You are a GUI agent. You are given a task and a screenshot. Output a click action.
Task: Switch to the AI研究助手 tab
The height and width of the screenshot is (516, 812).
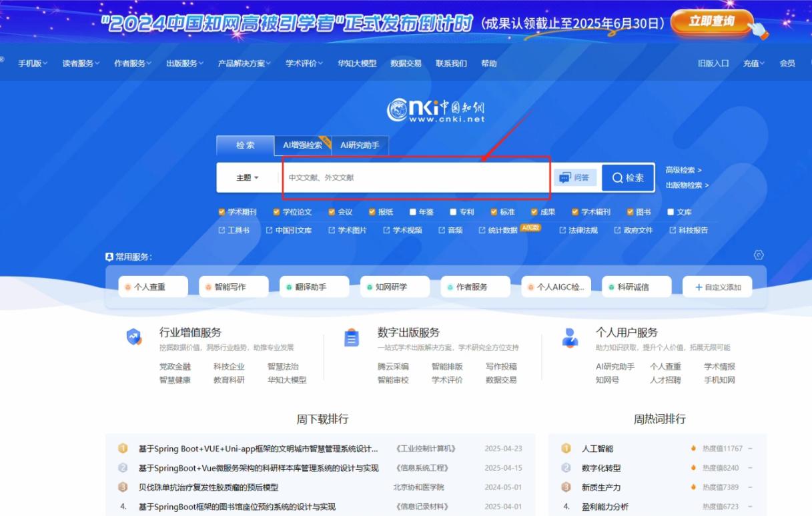360,145
